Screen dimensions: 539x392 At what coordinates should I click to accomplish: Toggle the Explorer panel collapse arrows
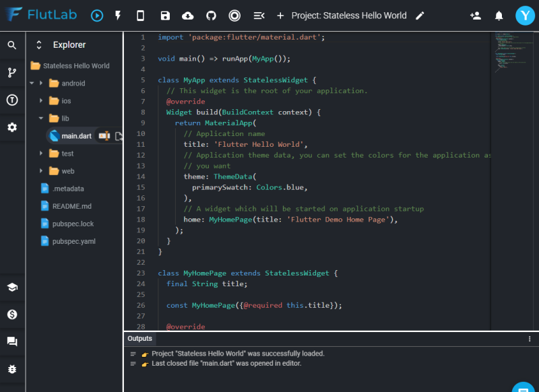[39, 45]
